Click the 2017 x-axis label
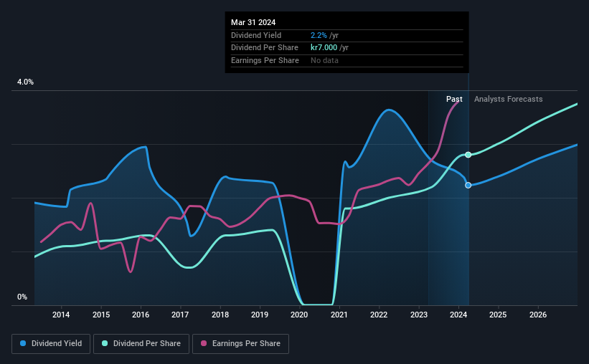 pos(180,315)
